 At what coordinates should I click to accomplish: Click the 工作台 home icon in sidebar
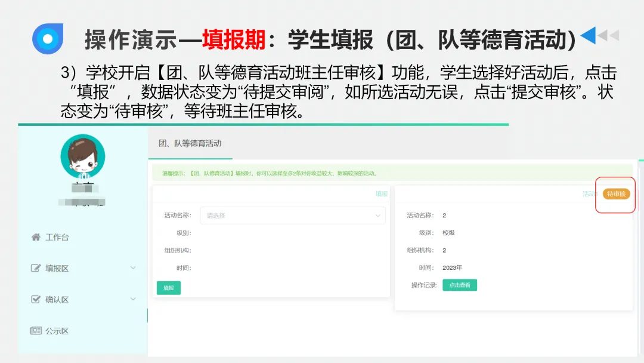point(36,236)
